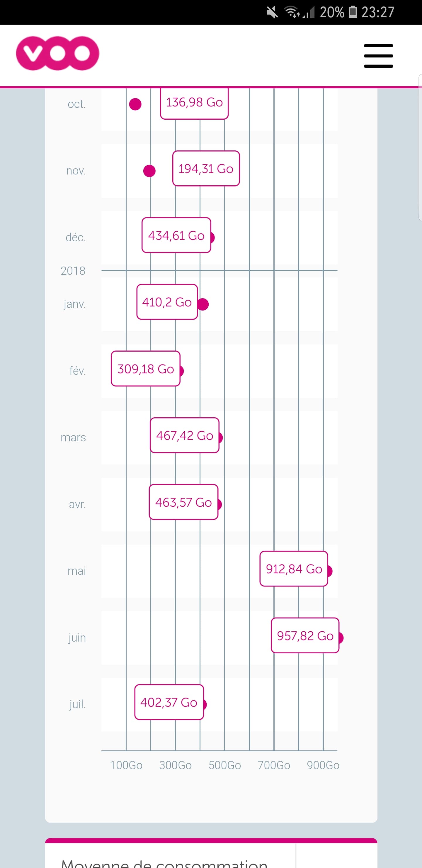Select the 957,82 Go June label
The height and width of the screenshot is (868, 422).
coord(305,635)
